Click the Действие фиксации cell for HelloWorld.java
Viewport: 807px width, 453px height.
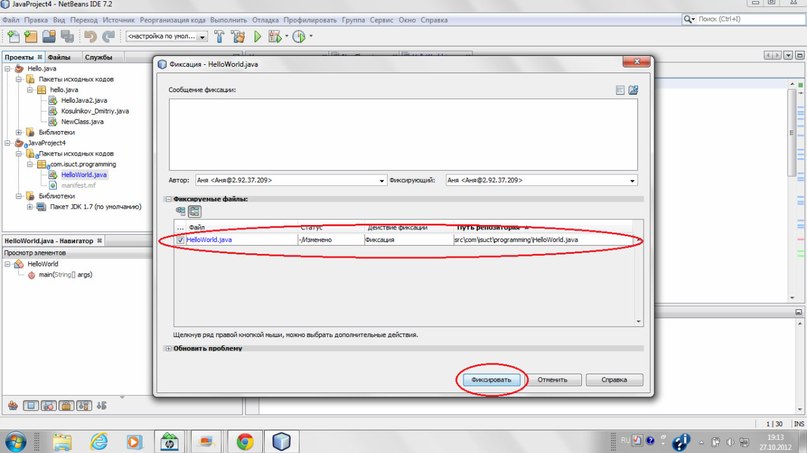click(x=408, y=240)
